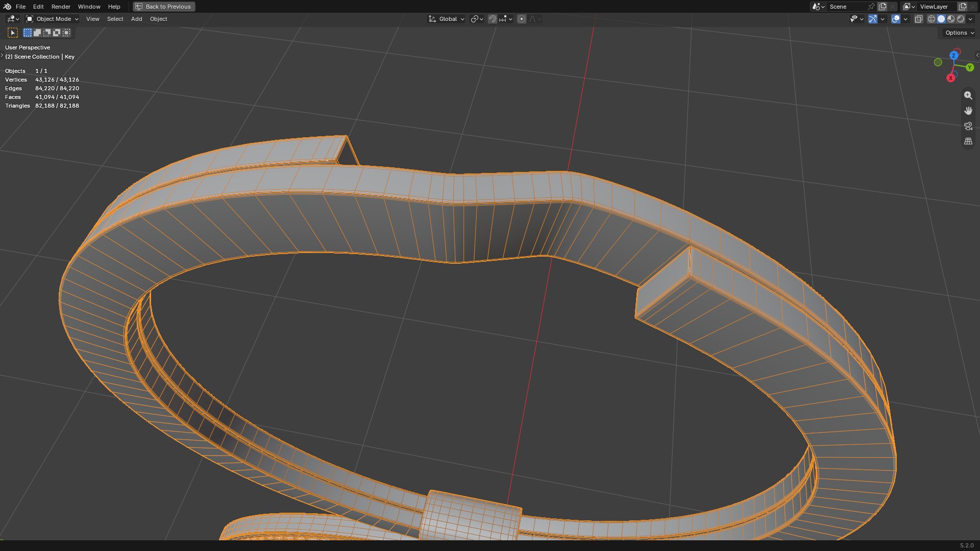Open the viewport Object menu
Viewport: 980px width, 551px height.
pyautogui.click(x=158, y=19)
